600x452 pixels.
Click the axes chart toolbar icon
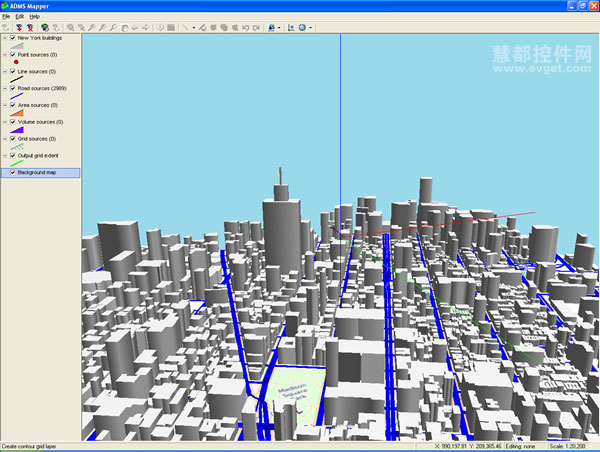pyautogui.click(x=291, y=28)
